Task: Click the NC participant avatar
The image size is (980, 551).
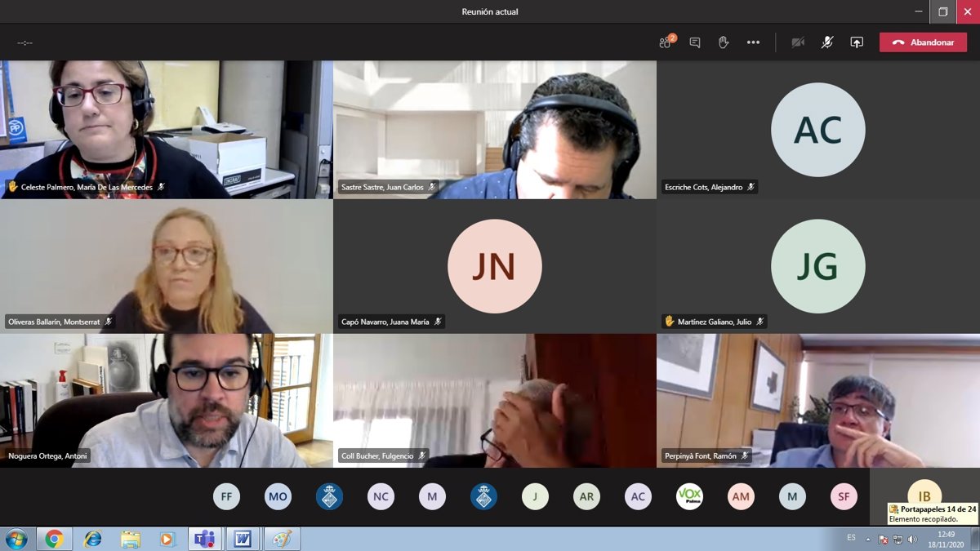Action: pyautogui.click(x=381, y=496)
